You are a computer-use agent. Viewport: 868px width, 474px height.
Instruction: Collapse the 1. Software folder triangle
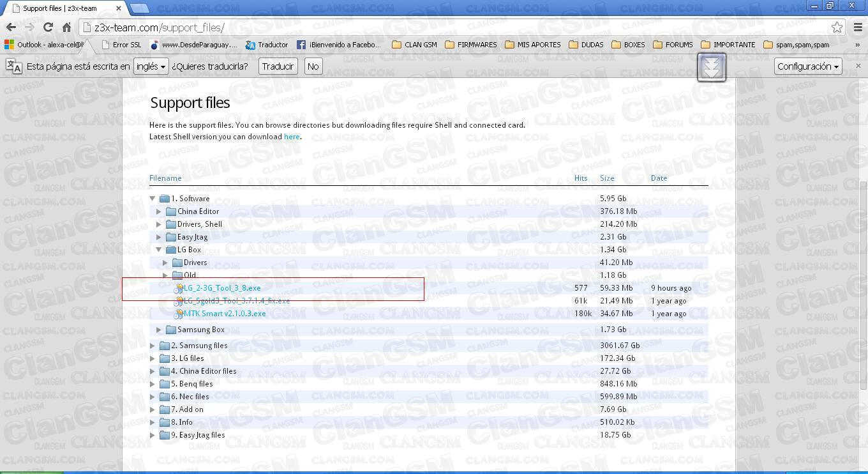[153, 199]
